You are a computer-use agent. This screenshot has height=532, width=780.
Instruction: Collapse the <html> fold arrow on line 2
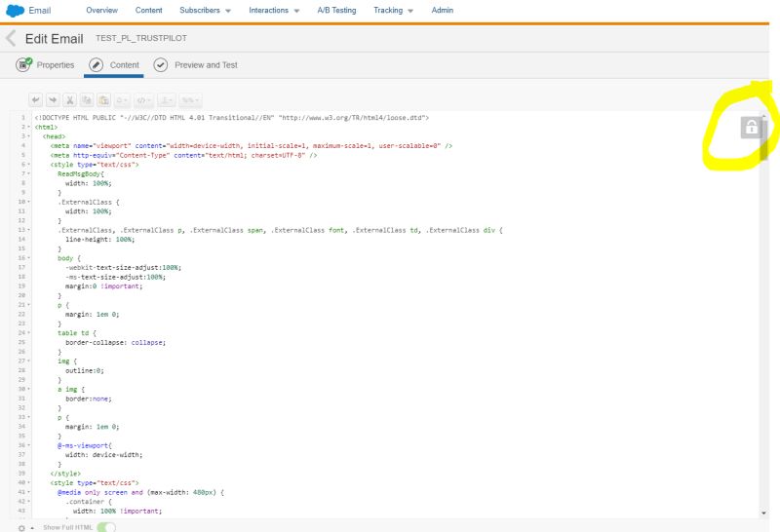[x=29, y=127]
